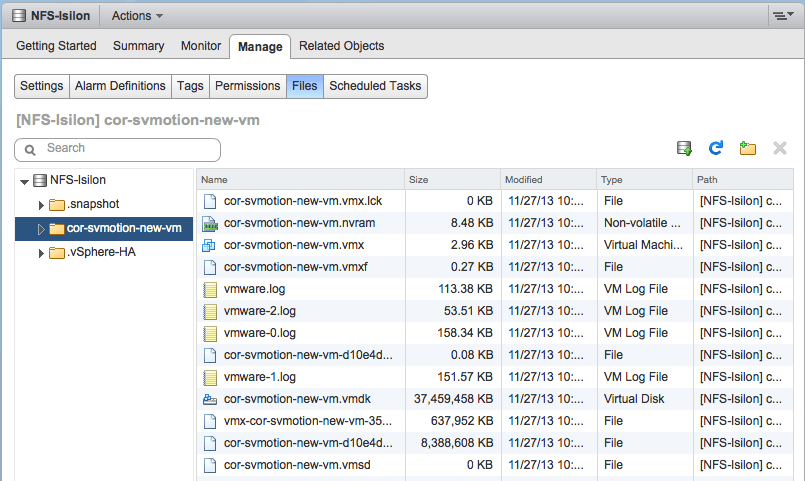Open the Actions dropdown menu
Image resolution: width=805 pixels, height=481 pixels.
tap(137, 16)
